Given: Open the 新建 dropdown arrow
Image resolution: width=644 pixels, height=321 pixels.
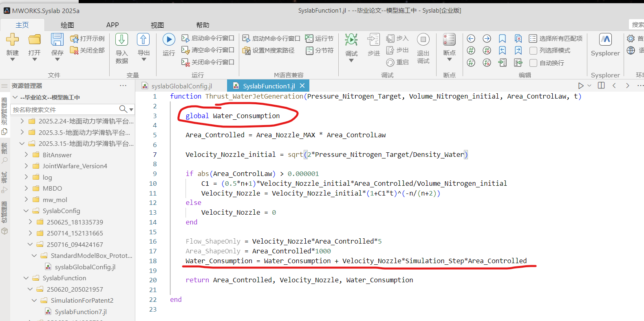Looking at the screenshot, I should point(12,60).
